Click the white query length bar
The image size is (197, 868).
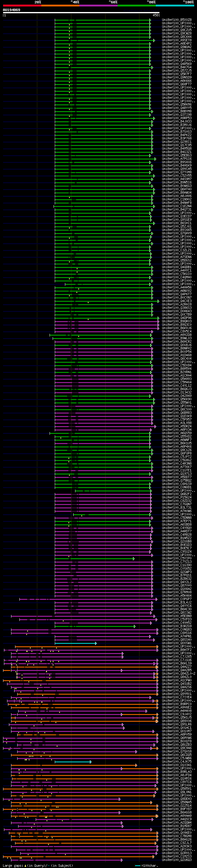pos(81,13)
